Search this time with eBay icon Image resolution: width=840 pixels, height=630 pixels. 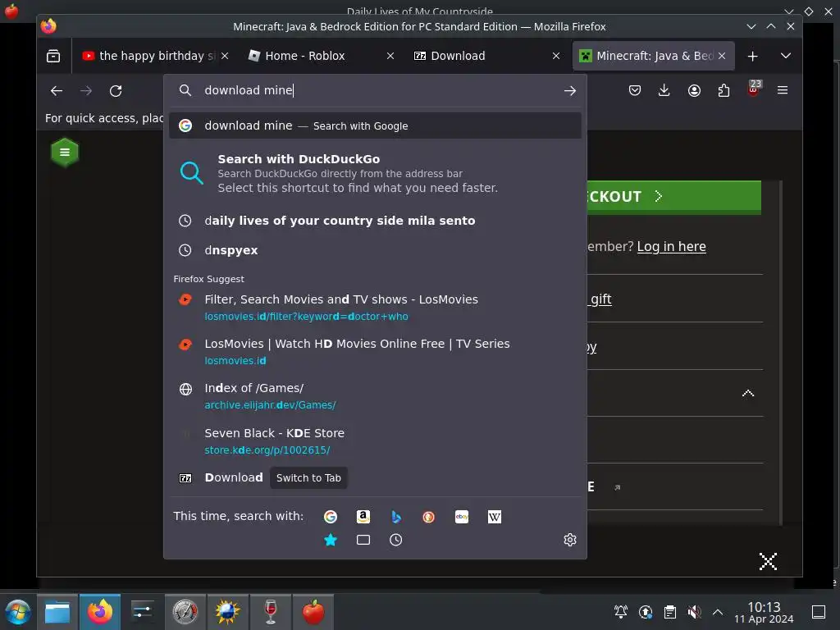point(462,517)
